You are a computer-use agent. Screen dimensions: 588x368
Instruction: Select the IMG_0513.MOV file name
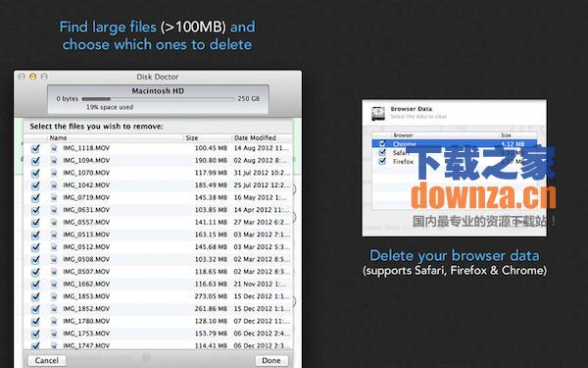tap(86, 235)
